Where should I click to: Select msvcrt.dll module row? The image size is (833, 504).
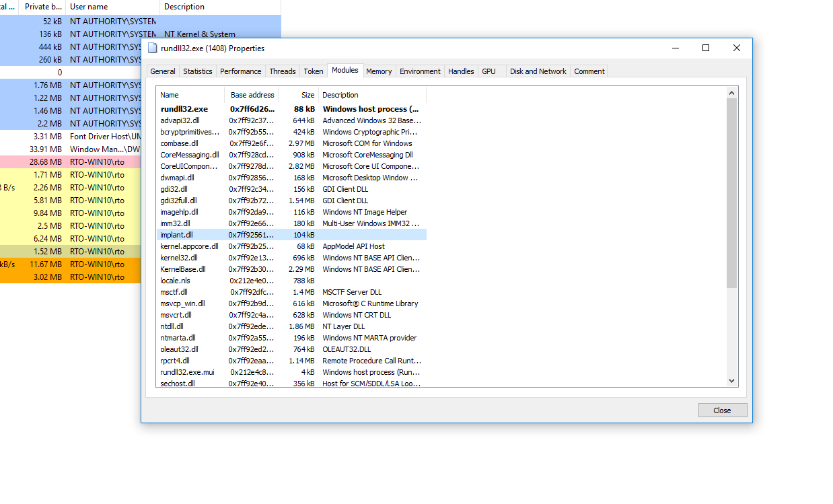(x=291, y=315)
